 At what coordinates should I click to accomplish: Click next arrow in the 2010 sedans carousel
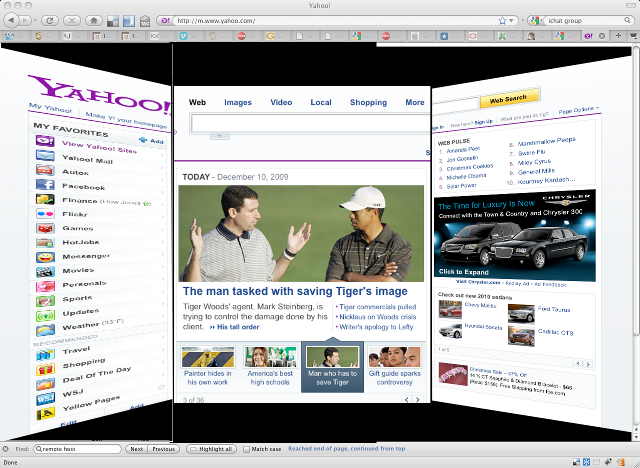[x=588, y=364]
